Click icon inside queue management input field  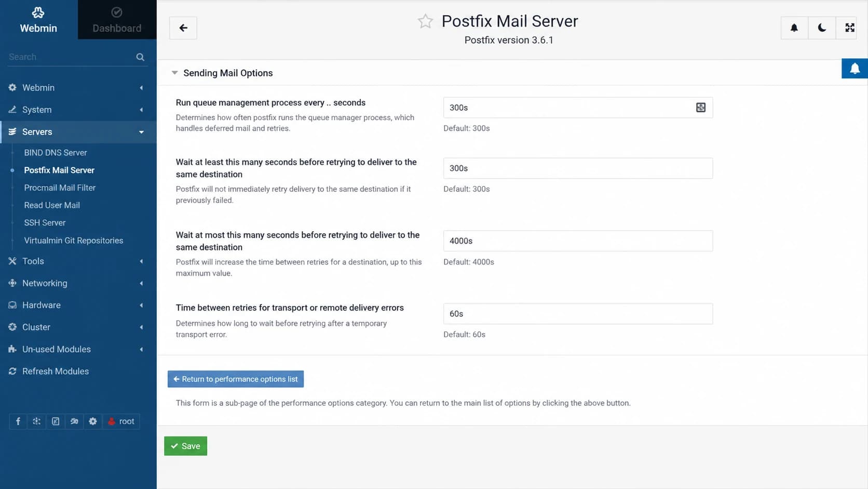pos(701,108)
